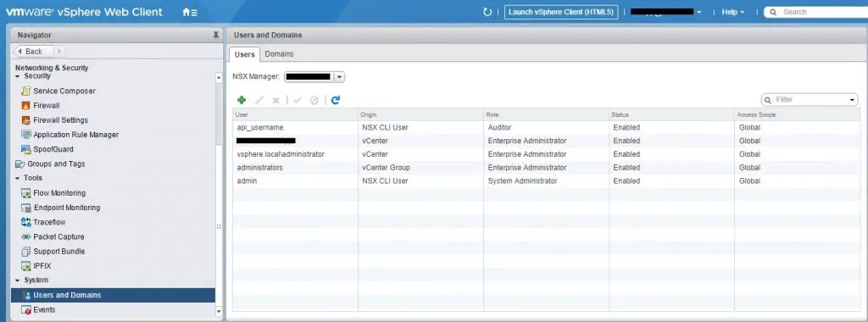The height and width of the screenshot is (322, 868).
Task: Open the Help menu
Action: coord(733,12)
